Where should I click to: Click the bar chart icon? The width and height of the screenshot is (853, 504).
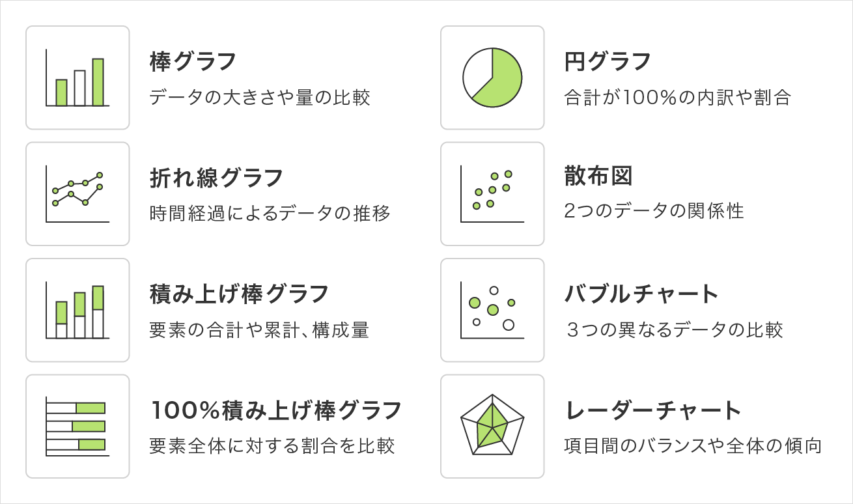click(77, 78)
